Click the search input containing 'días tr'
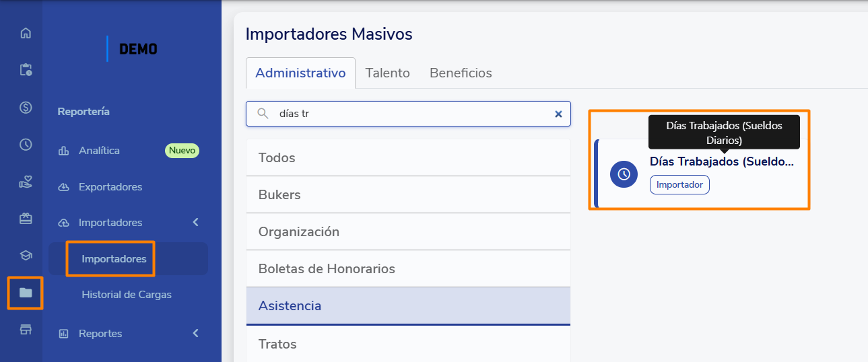This screenshot has width=868, height=362. (411, 114)
